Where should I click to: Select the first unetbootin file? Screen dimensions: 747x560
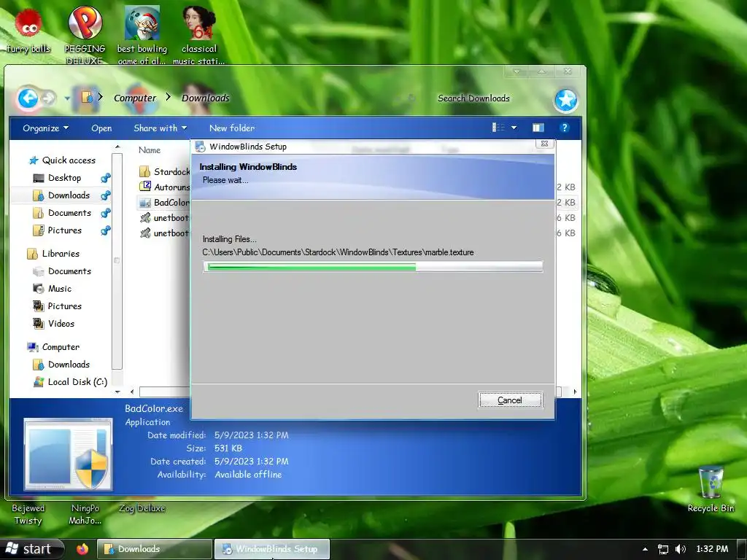click(x=164, y=217)
